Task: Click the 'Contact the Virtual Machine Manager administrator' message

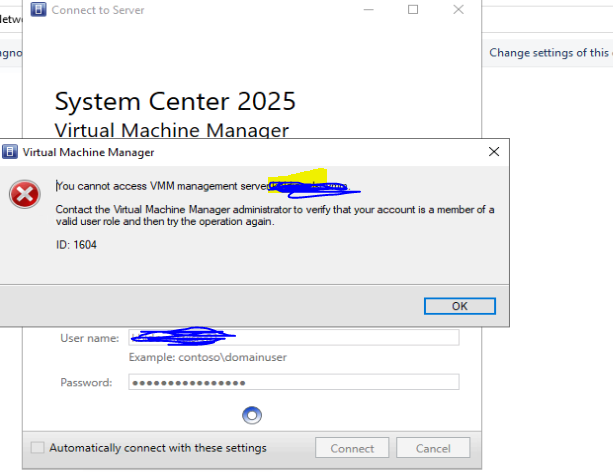Action: pyautogui.click(x=275, y=215)
